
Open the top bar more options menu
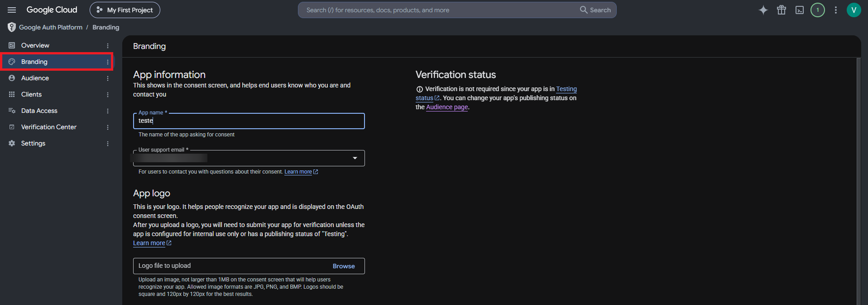coord(836,10)
